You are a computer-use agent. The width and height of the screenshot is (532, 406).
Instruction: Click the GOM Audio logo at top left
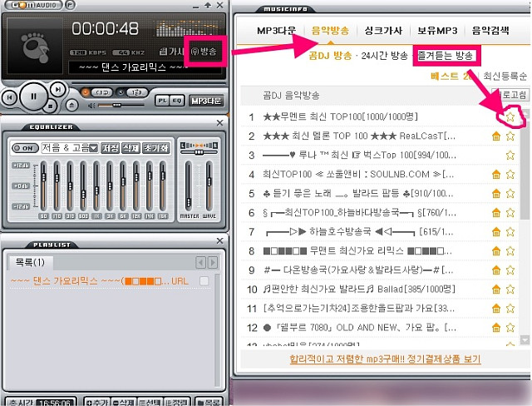[x=33, y=5]
